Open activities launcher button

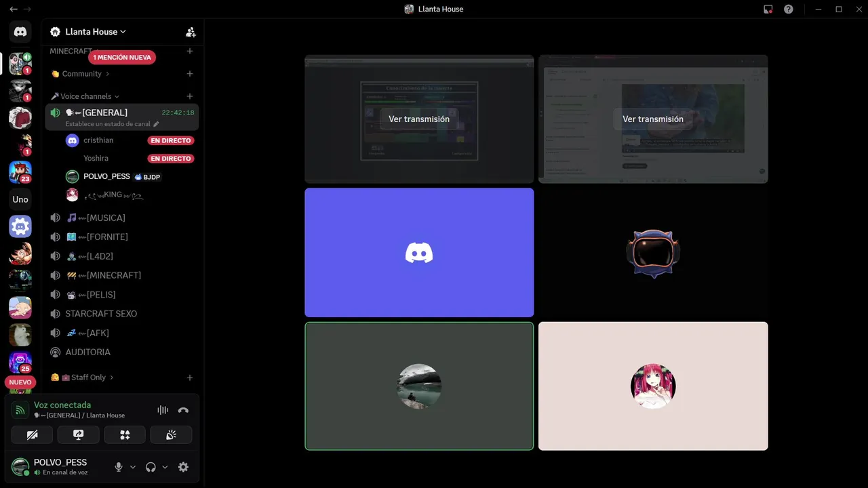click(125, 434)
